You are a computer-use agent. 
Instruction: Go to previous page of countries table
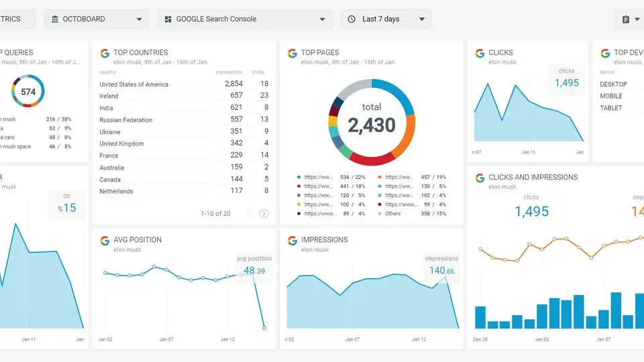click(x=250, y=213)
